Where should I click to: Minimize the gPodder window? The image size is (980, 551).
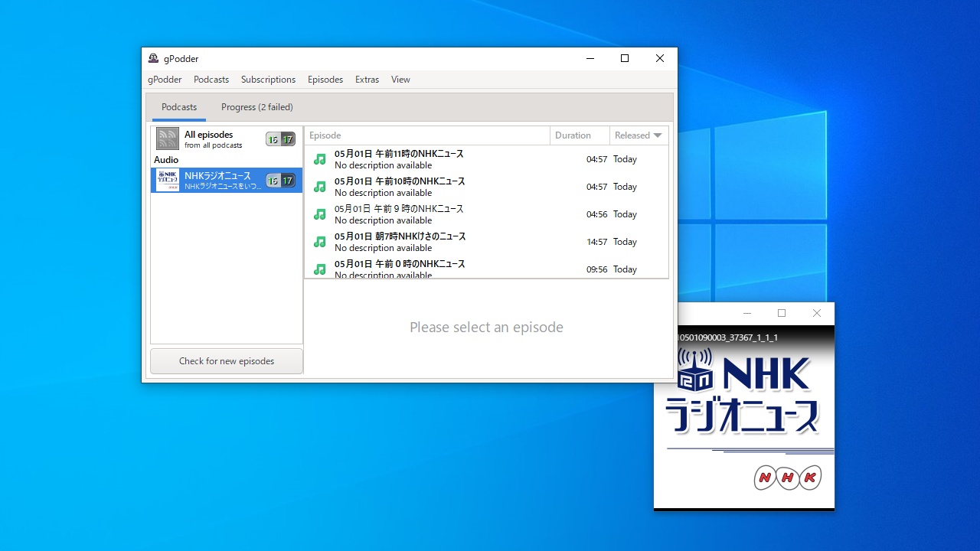point(590,58)
